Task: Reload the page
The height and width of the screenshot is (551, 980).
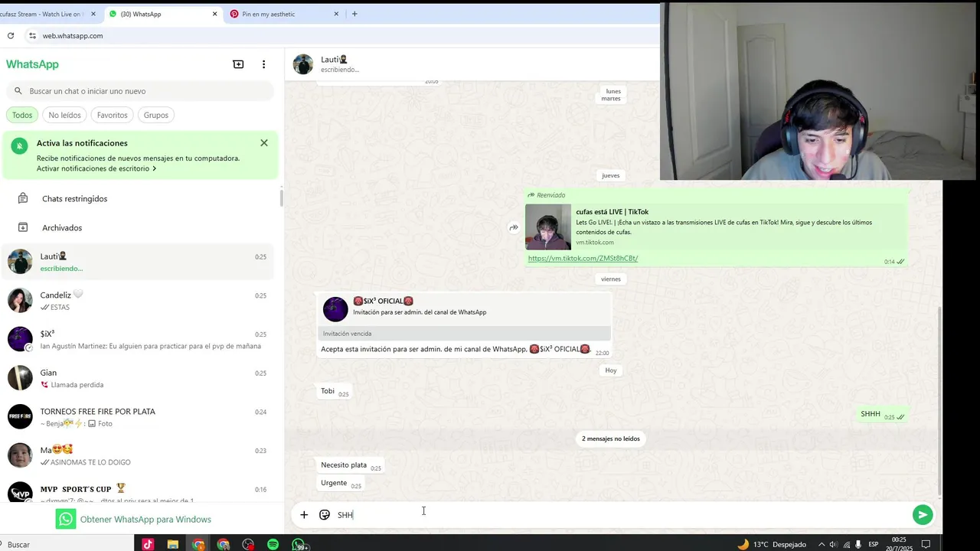Action: [x=11, y=36]
